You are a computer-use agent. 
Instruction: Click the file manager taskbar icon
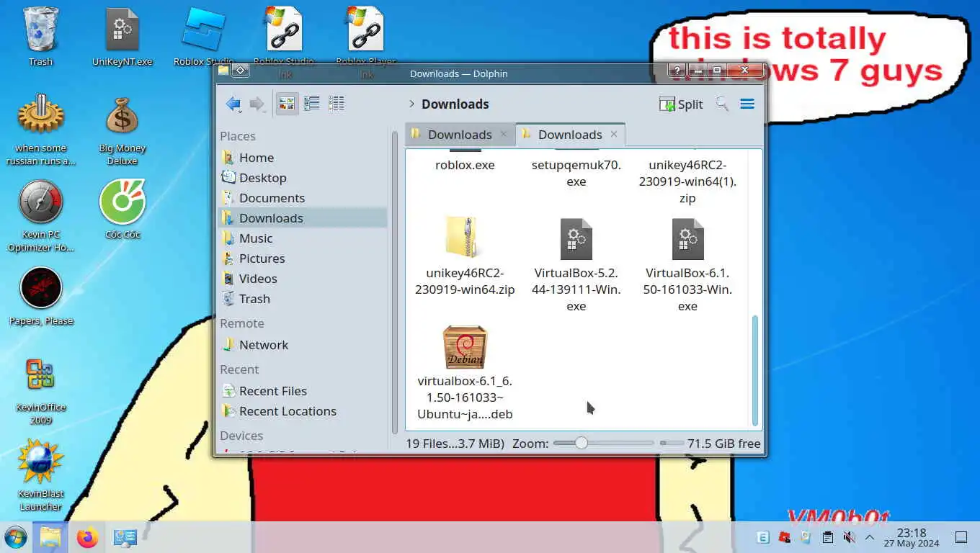(x=50, y=537)
